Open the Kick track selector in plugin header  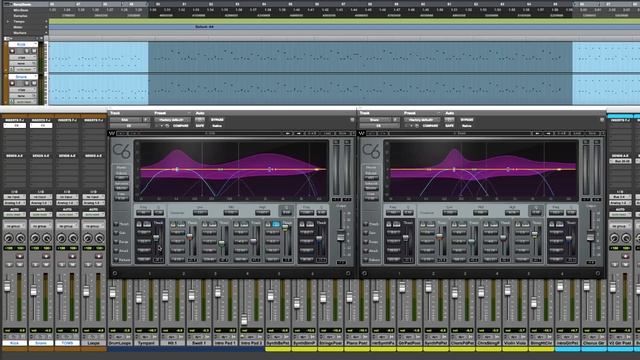(125, 120)
